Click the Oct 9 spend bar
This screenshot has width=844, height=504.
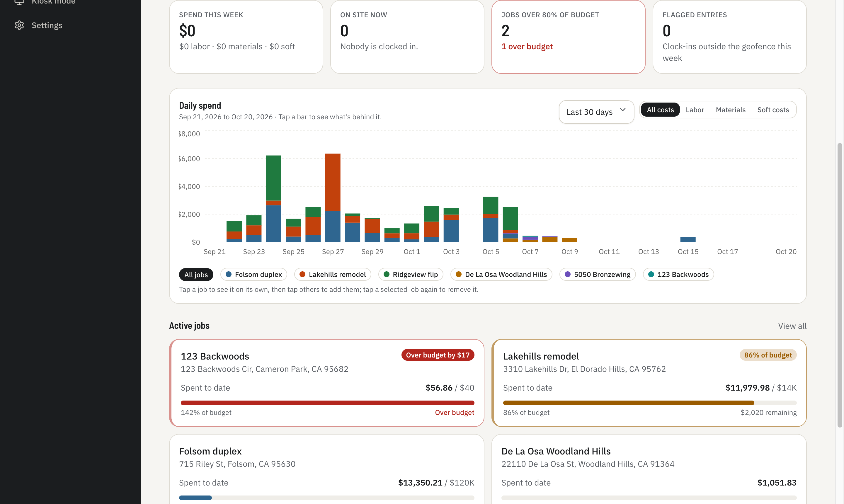[569, 240]
